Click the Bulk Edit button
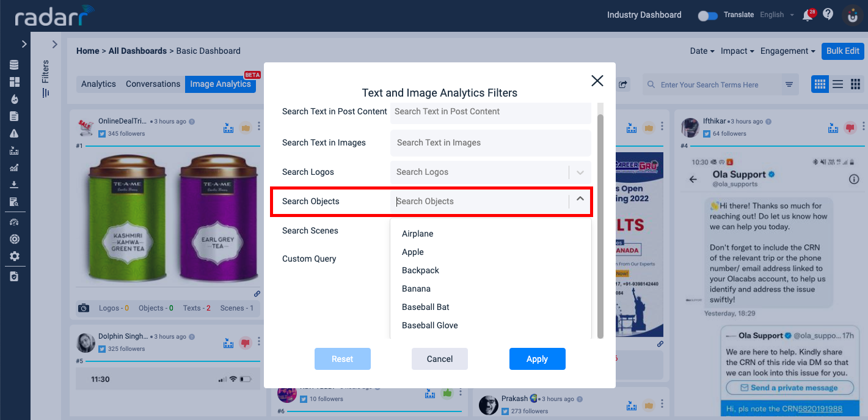 (x=842, y=51)
